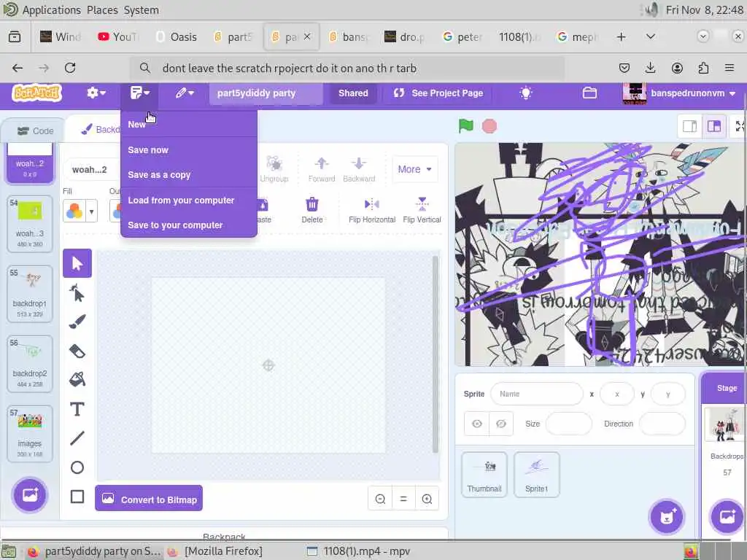This screenshot has width=747, height=560.
Task: Open the Settings gear dropdown
Action: [96, 93]
